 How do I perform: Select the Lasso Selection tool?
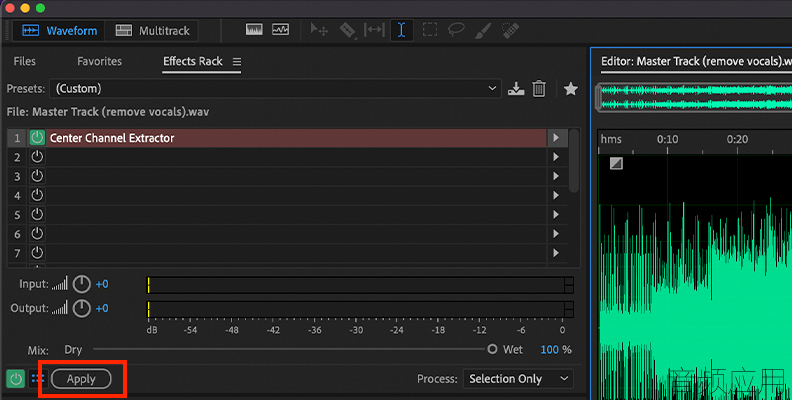[457, 30]
